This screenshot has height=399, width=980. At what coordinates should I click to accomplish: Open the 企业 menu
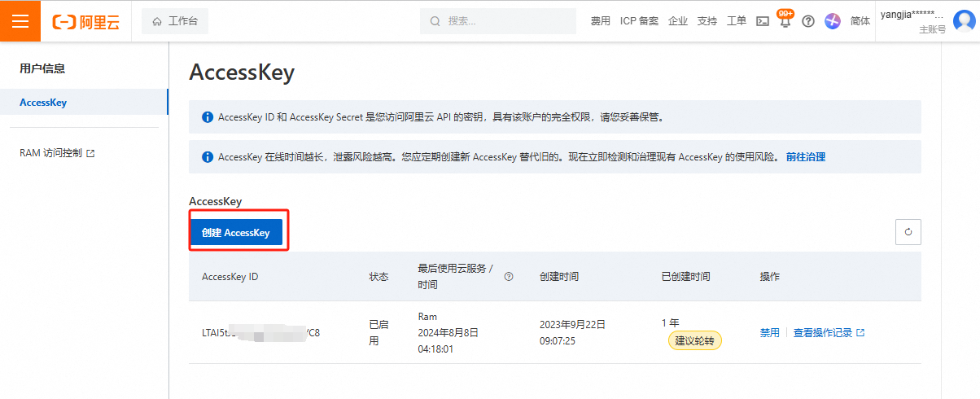click(677, 21)
